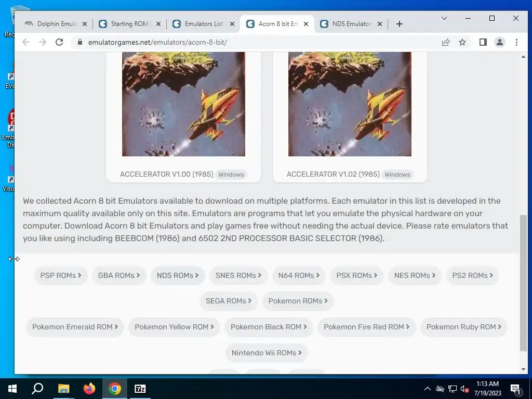Click the forward navigation arrow
532x399 pixels.
[43, 42]
